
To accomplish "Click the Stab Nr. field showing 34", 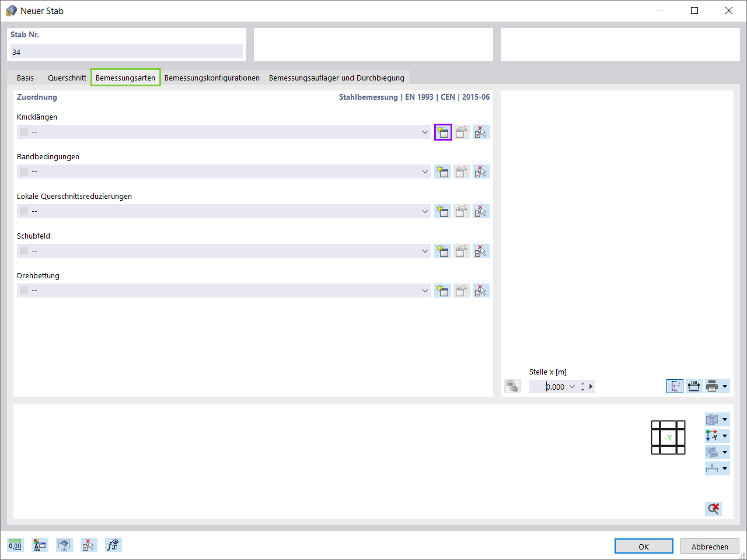I will tap(127, 52).
